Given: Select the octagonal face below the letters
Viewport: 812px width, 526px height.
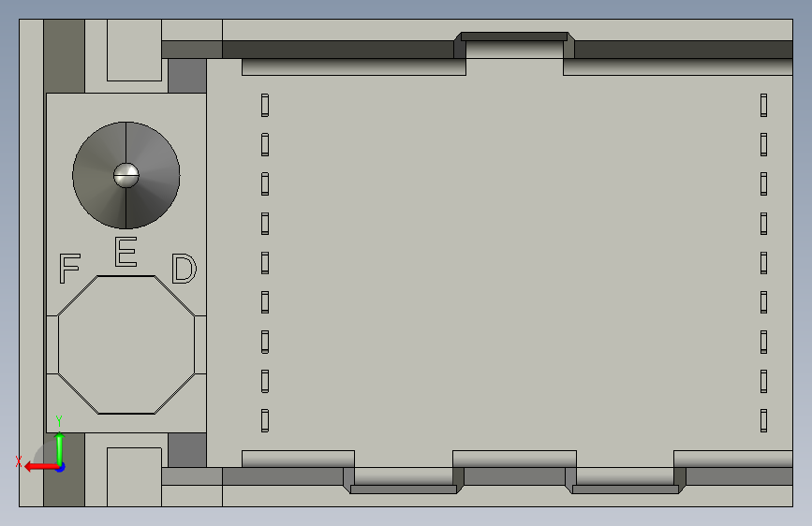Looking at the screenshot, I should click(126, 344).
